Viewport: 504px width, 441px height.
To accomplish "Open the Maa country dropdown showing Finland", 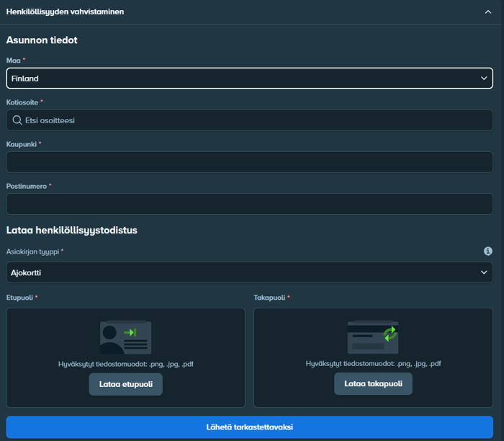I will 249,78.
